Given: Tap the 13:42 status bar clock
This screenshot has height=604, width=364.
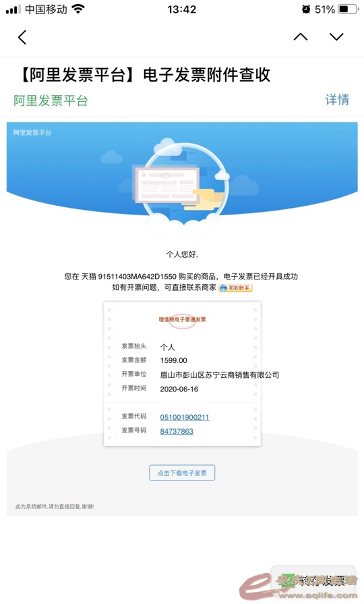Looking at the screenshot, I should pyautogui.click(x=181, y=9).
